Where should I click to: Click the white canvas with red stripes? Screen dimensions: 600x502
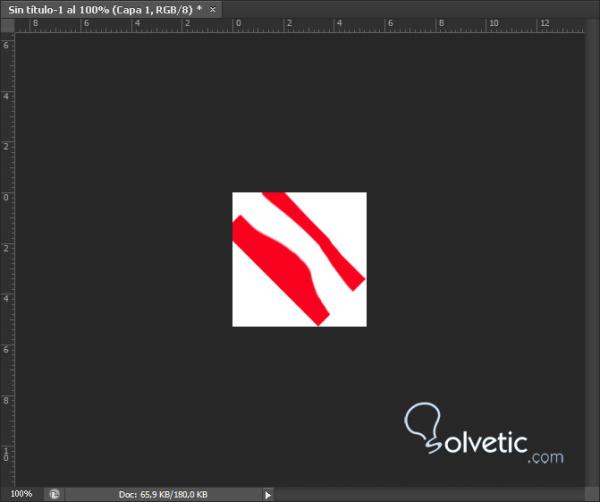[299, 259]
